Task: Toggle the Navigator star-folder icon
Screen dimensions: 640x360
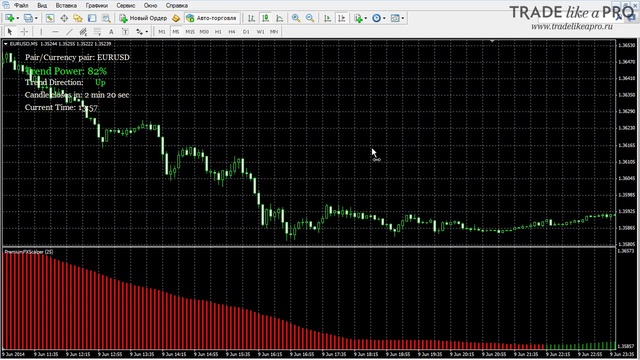Action: click(78, 18)
